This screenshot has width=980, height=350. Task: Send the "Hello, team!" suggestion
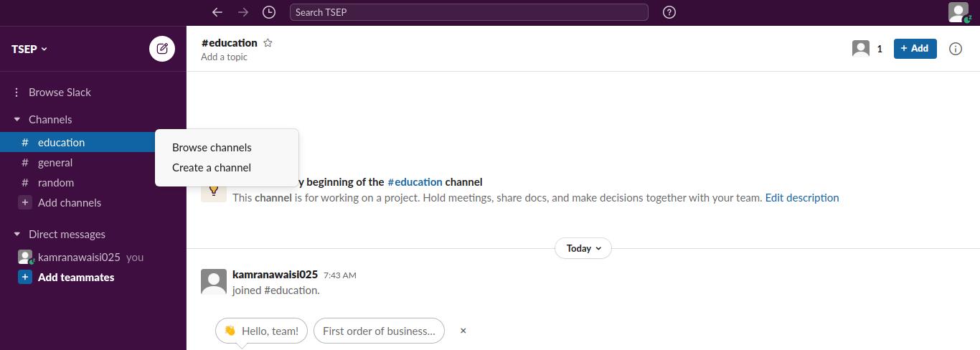261,331
